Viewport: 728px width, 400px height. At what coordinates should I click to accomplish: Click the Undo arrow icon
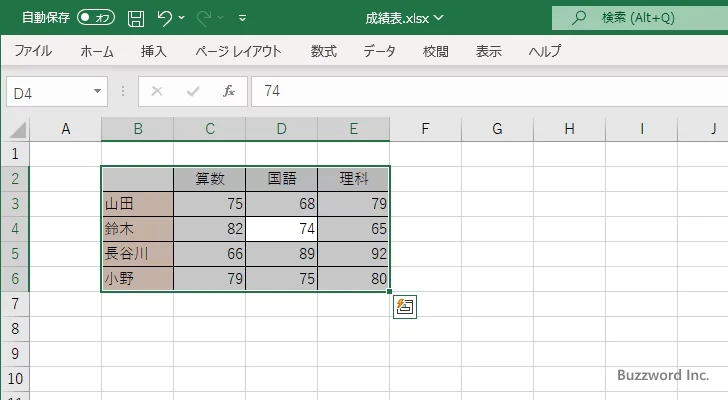click(165, 18)
